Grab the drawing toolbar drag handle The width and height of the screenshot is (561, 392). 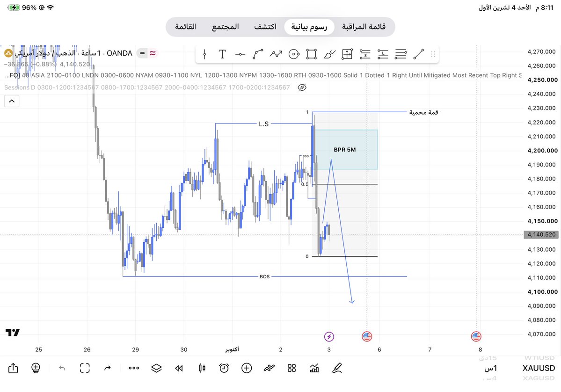click(x=433, y=54)
